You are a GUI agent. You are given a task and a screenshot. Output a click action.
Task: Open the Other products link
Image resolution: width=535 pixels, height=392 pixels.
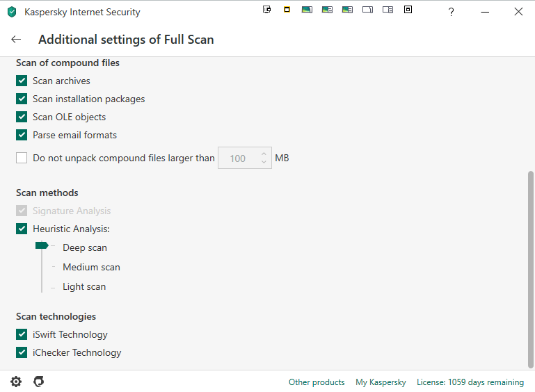click(x=317, y=382)
